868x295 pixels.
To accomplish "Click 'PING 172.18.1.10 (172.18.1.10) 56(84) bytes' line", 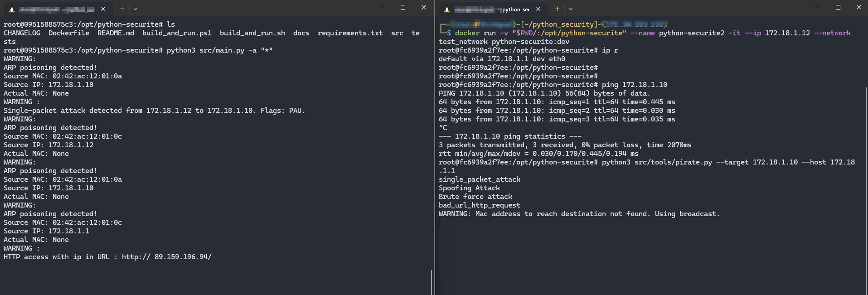I will click(544, 93).
